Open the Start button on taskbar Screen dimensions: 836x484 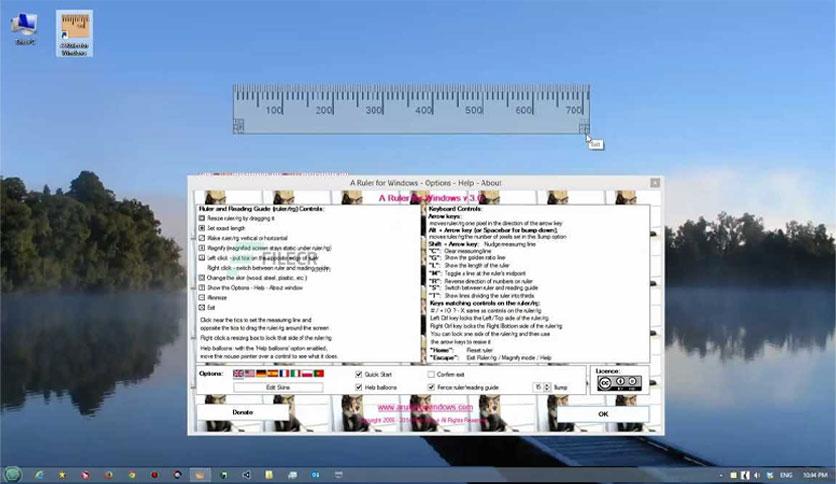tap(12, 474)
